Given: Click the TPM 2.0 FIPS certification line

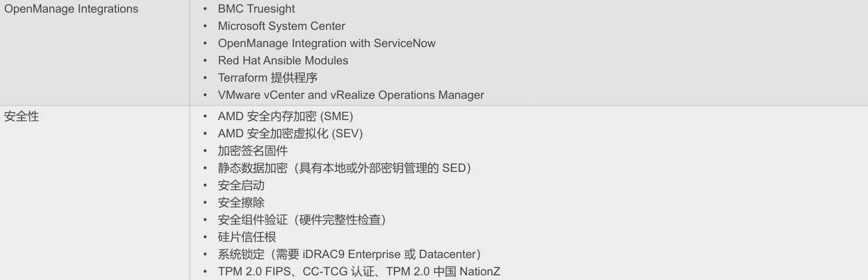Looking at the screenshot, I should point(364,271).
